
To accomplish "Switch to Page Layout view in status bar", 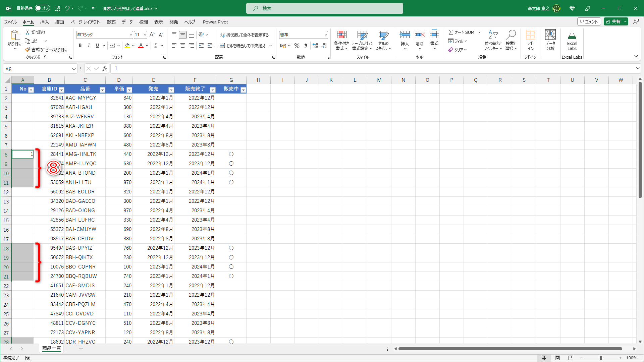I will click(x=557, y=358).
